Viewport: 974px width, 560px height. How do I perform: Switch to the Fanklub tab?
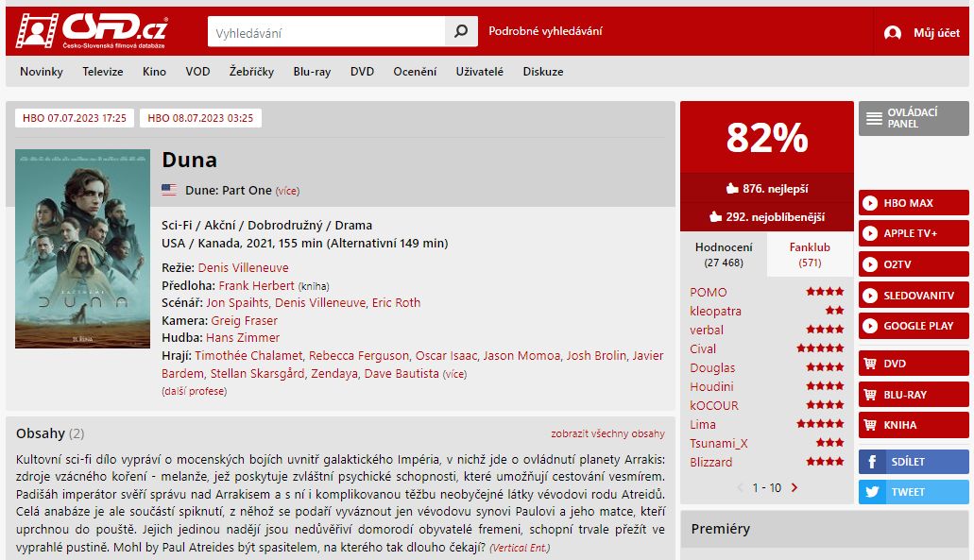tap(810, 255)
